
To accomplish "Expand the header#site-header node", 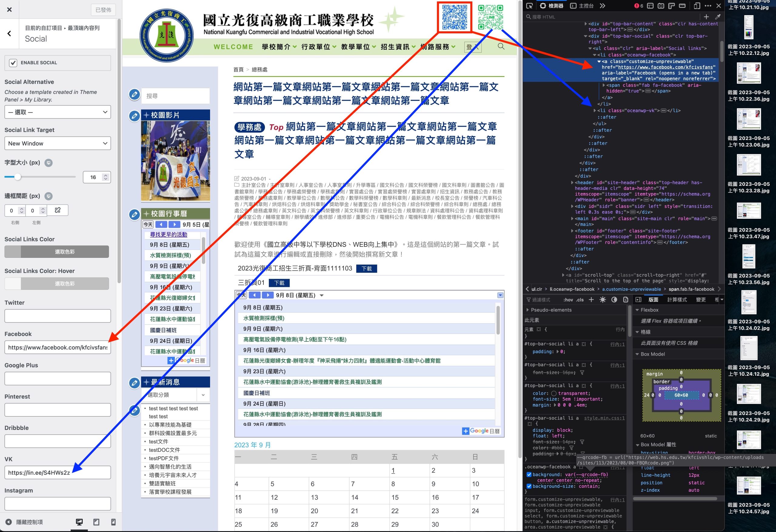I will tap(572, 183).
